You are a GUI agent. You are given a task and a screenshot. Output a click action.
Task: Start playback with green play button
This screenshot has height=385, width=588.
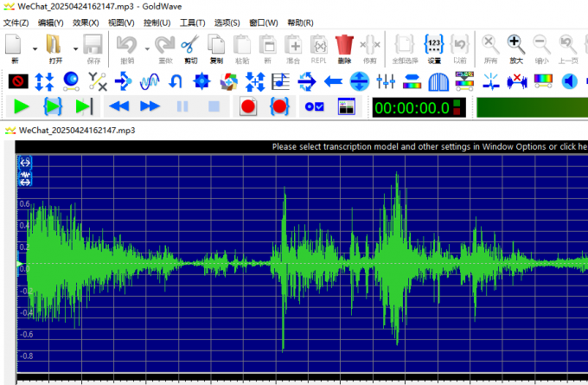pyautogui.click(x=22, y=107)
